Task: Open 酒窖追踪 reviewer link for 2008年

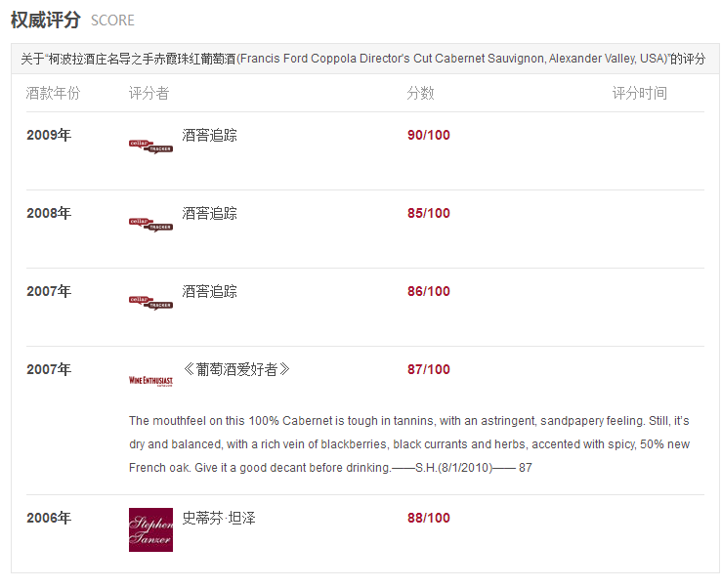Action: point(209,213)
